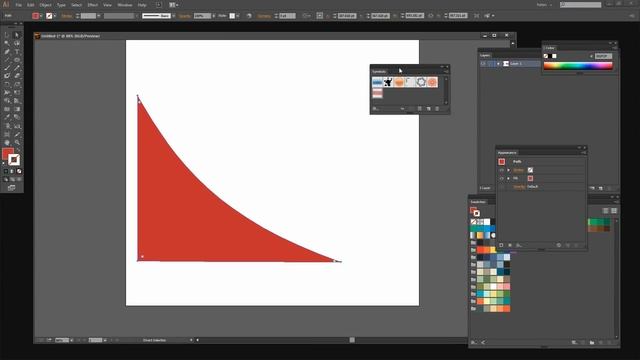Open the Window menu
This screenshot has height=360, width=640.
(x=125, y=5)
